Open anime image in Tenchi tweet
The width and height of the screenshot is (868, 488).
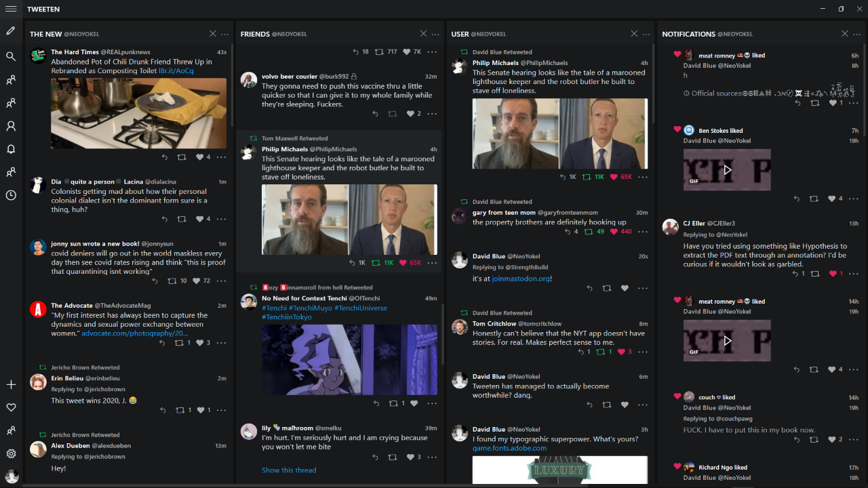pyautogui.click(x=349, y=359)
